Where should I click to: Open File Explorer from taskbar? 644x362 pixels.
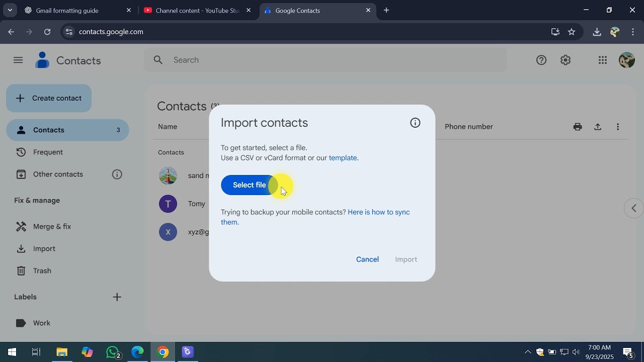pos(62,352)
